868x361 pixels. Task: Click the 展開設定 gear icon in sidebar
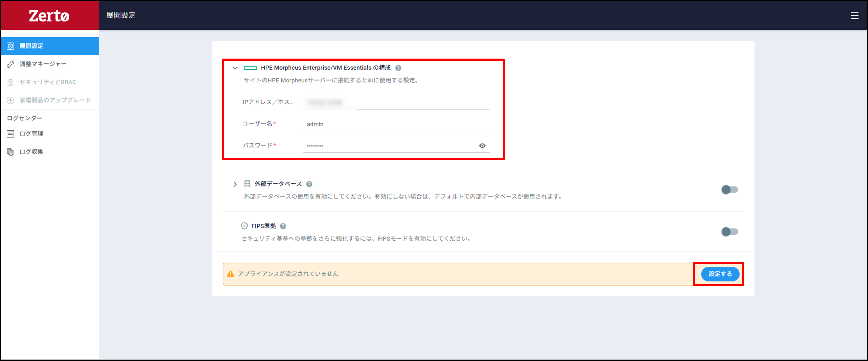10,46
